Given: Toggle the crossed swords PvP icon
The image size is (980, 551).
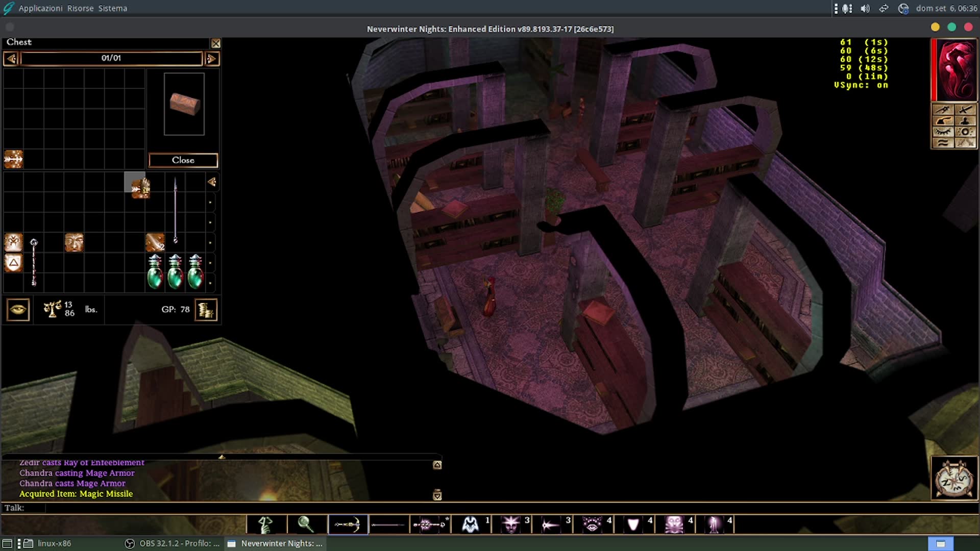Looking at the screenshot, I should pyautogui.click(x=965, y=143).
